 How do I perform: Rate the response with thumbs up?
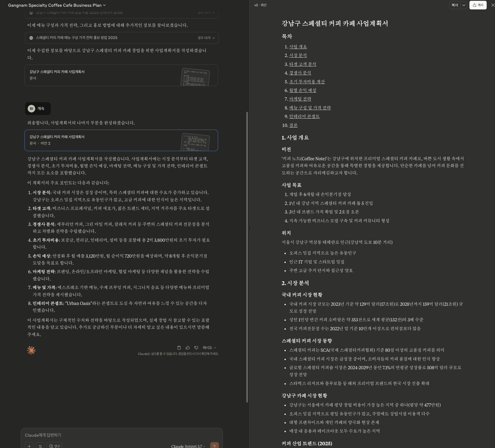click(x=187, y=348)
